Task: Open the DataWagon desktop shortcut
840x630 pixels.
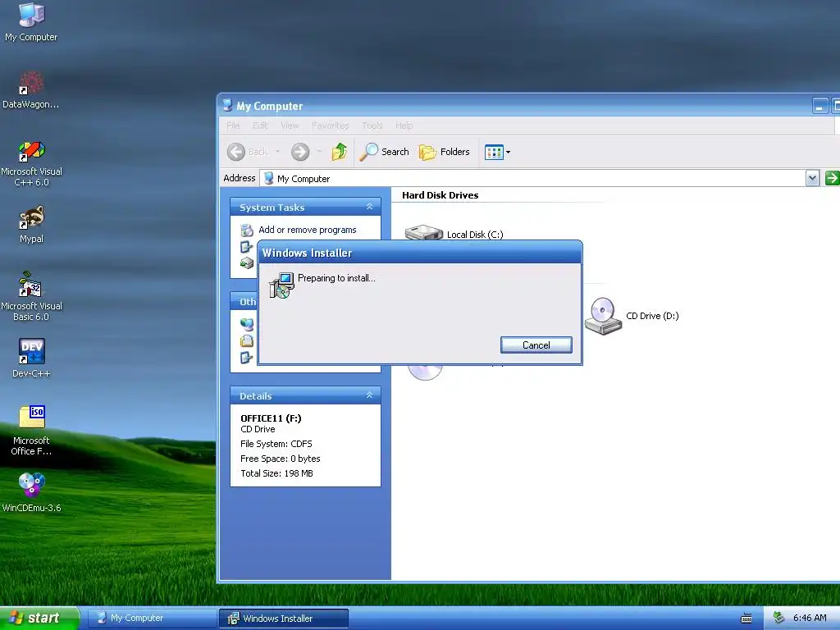Action: pos(31,90)
